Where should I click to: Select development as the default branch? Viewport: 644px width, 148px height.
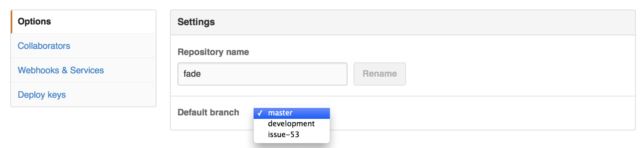tap(291, 124)
